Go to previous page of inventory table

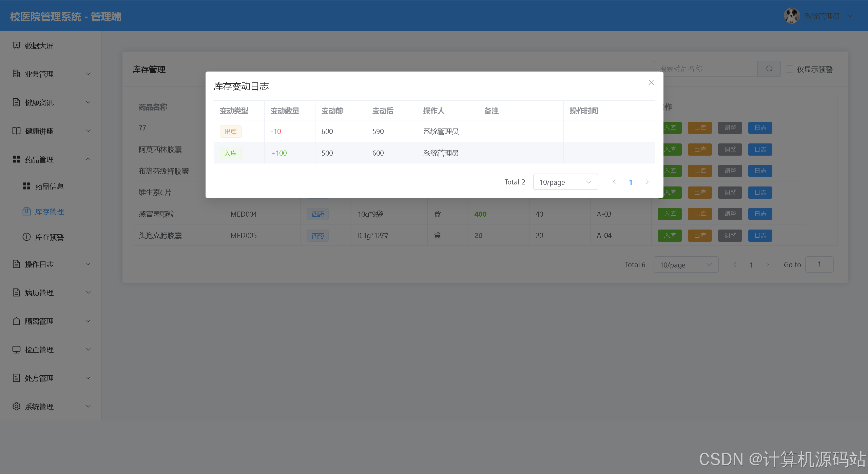(734, 264)
